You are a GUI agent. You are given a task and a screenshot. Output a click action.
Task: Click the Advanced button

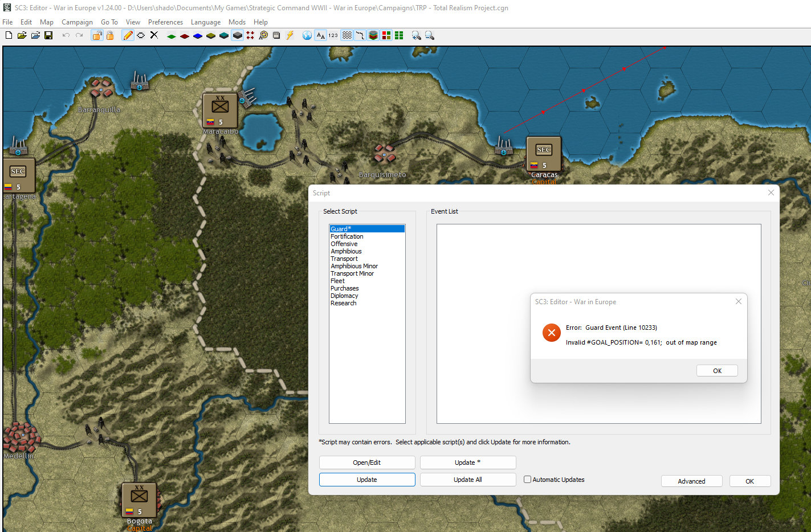[692, 481]
